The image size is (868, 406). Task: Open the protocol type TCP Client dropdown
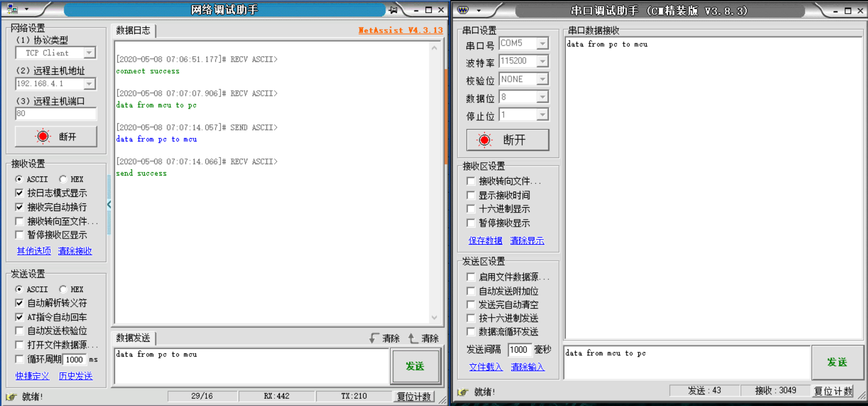tap(89, 53)
